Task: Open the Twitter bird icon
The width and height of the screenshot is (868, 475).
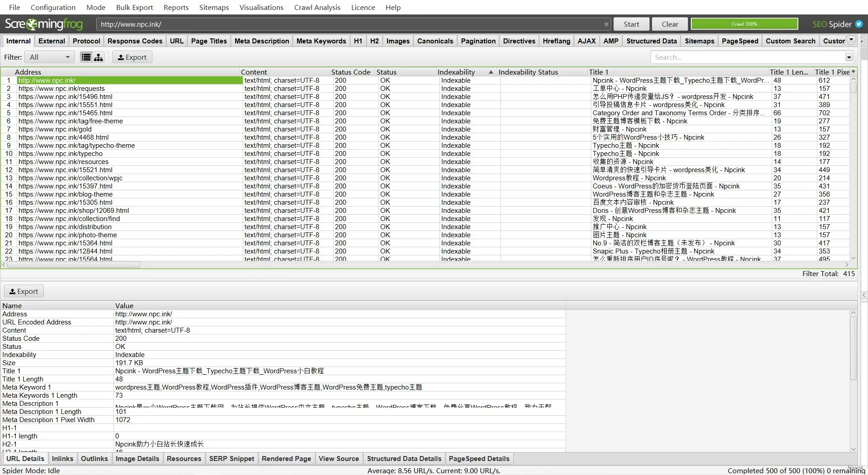Action: point(859,24)
